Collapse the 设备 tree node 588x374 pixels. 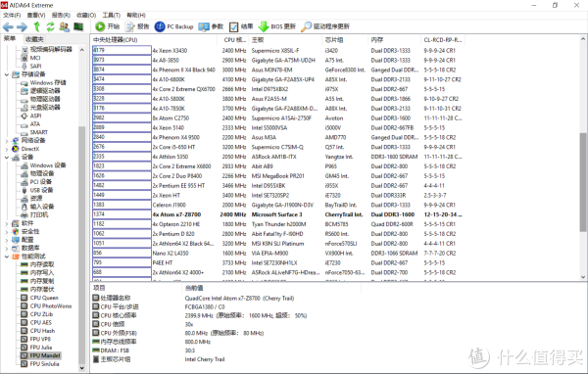7,158
